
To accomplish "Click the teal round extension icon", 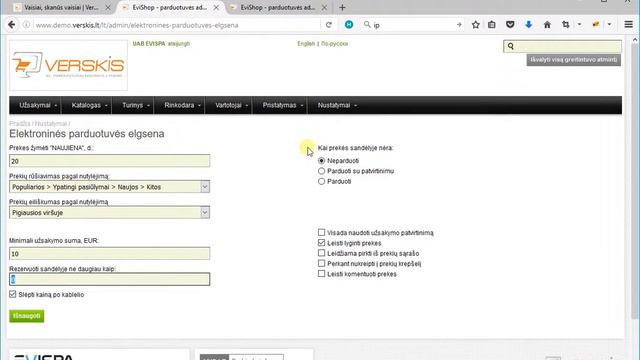I will click(x=349, y=24).
